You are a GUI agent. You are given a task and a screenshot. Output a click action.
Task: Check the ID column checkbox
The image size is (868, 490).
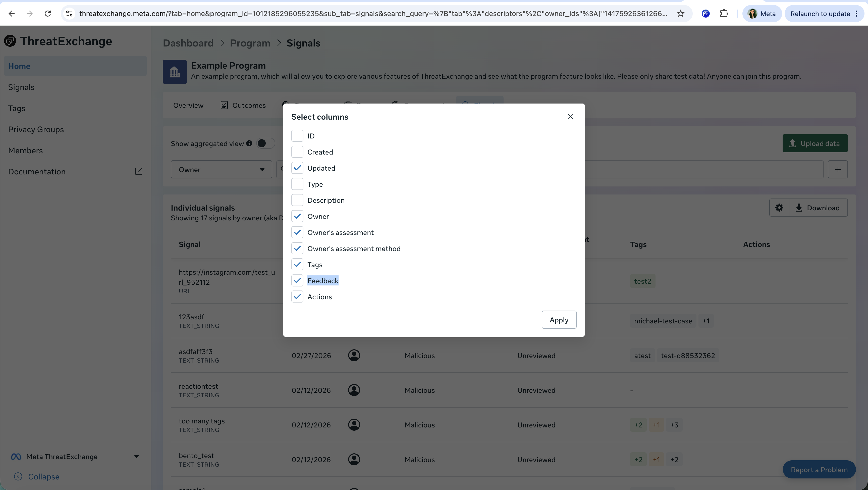tap(297, 136)
